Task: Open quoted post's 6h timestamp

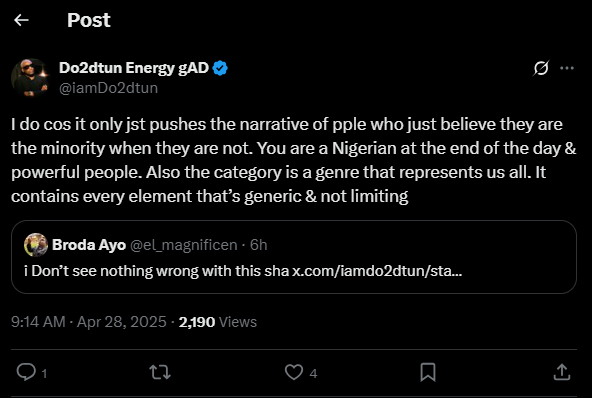Action: (259, 245)
